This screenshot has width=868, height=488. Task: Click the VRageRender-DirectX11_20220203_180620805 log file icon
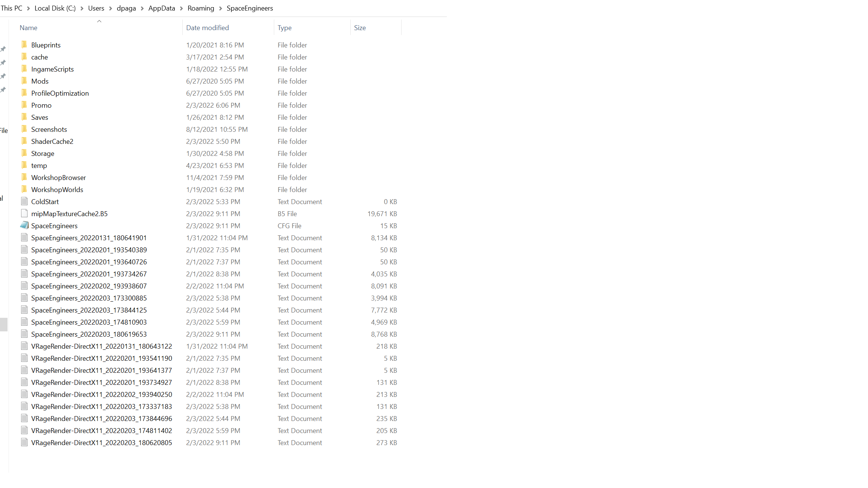click(24, 442)
